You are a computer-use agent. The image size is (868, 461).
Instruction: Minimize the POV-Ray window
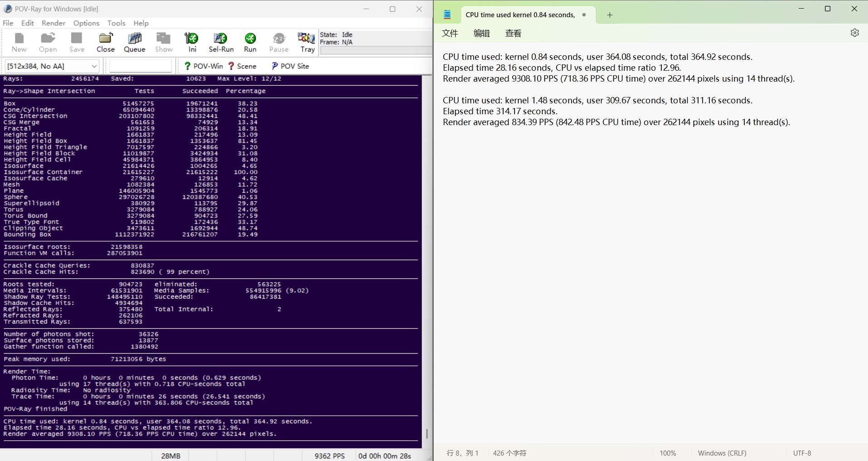pyautogui.click(x=366, y=9)
